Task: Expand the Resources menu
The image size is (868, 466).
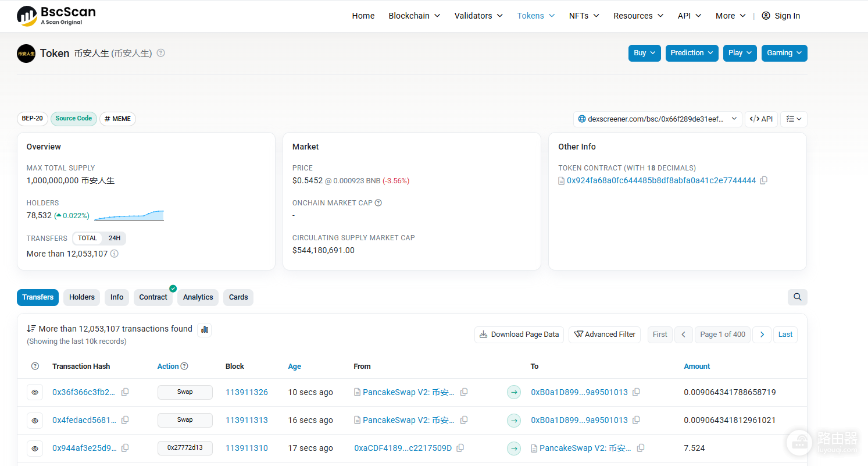Action: click(638, 16)
